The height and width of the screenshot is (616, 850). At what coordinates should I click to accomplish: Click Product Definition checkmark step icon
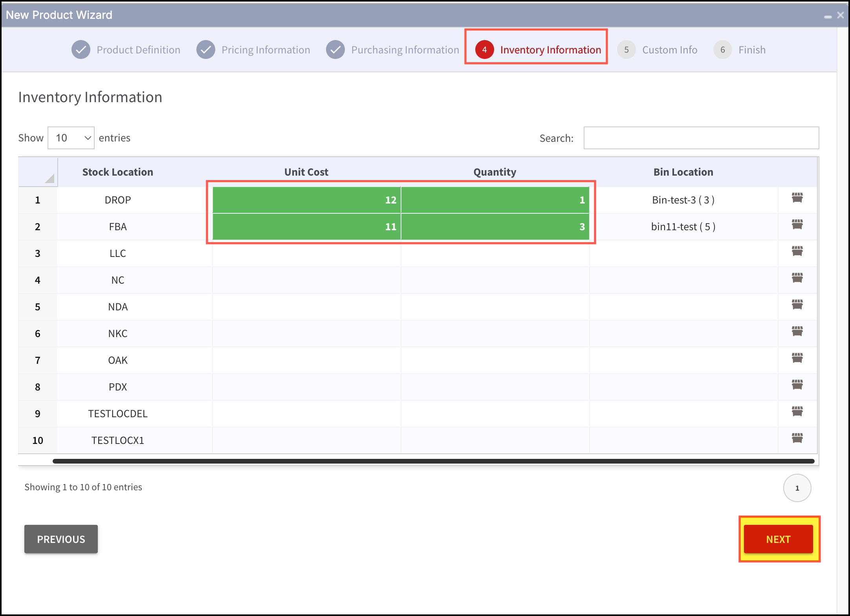tap(81, 50)
